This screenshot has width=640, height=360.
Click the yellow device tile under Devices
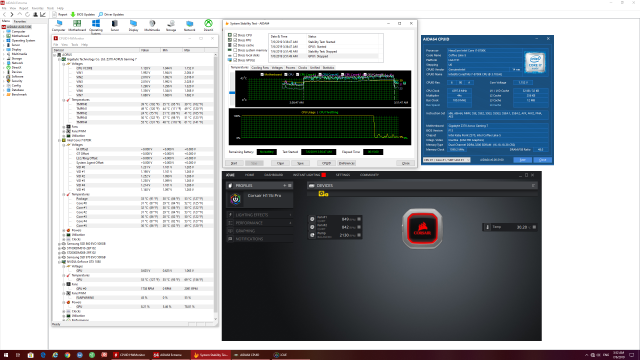(x=323, y=194)
